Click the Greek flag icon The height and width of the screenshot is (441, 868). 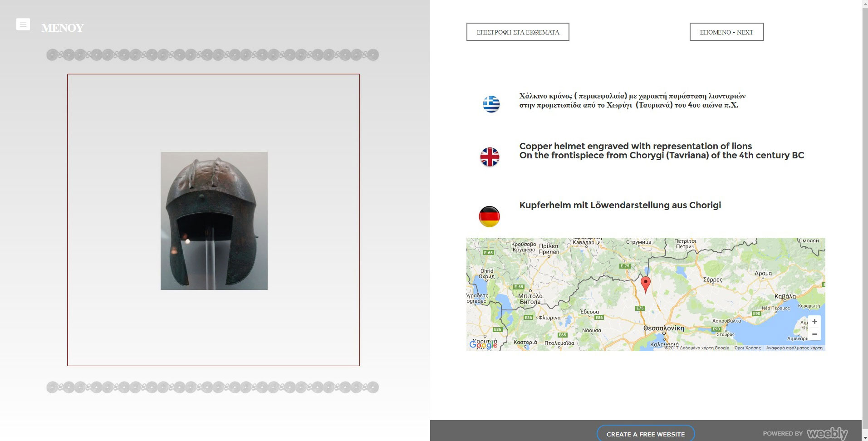491,104
